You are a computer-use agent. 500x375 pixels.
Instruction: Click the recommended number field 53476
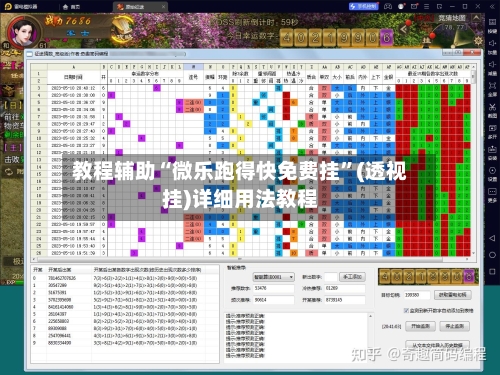tap(274, 288)
